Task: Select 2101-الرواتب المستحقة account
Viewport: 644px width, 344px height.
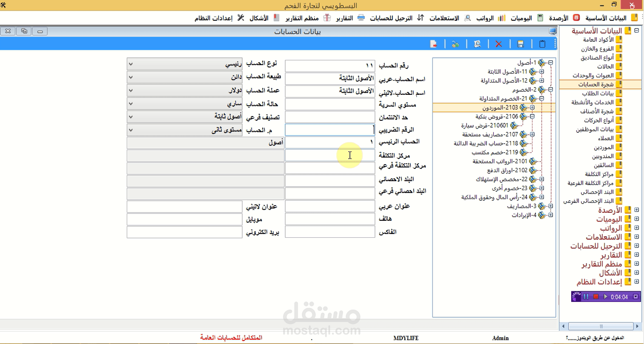Action: pos(500,161)
